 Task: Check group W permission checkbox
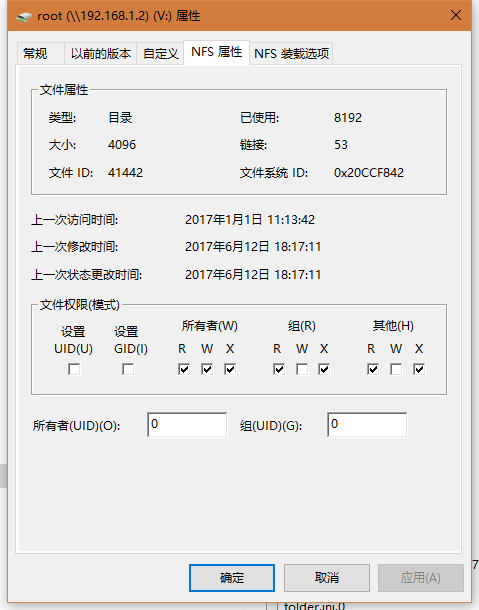point(302,369)
